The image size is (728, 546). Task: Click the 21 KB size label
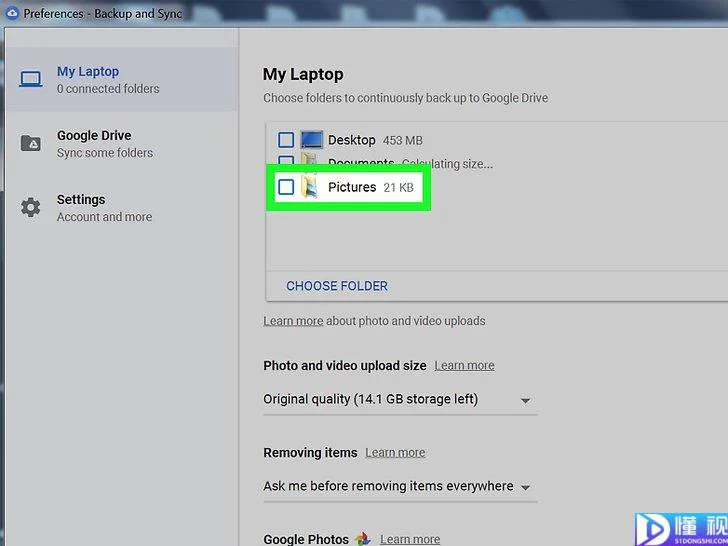[398, 188]
